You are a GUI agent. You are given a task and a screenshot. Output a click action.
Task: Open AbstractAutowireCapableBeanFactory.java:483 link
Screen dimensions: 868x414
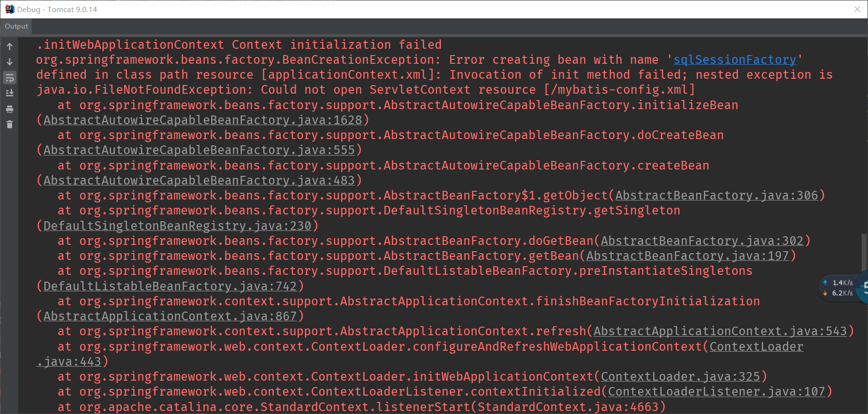[x=199, y=181]
